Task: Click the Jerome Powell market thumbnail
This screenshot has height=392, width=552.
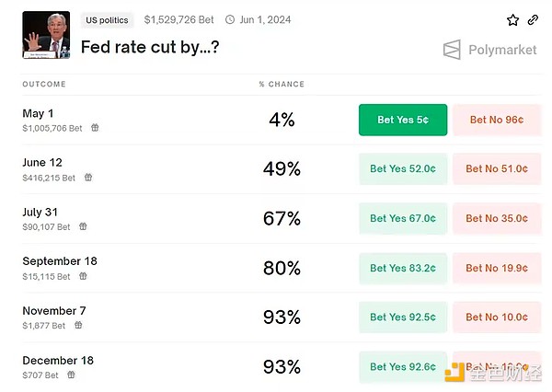Action: 46,34
